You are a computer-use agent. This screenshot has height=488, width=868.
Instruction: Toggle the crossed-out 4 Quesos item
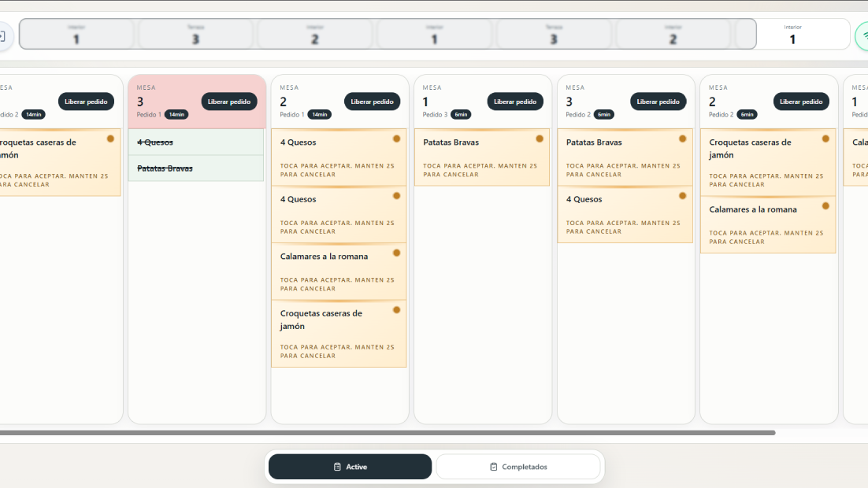coord(196,142)
